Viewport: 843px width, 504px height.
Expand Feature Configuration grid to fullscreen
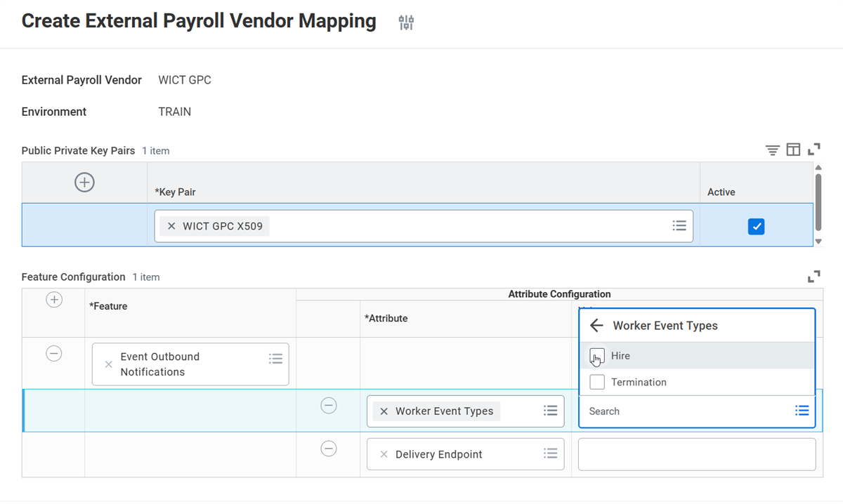coord(813,277)
